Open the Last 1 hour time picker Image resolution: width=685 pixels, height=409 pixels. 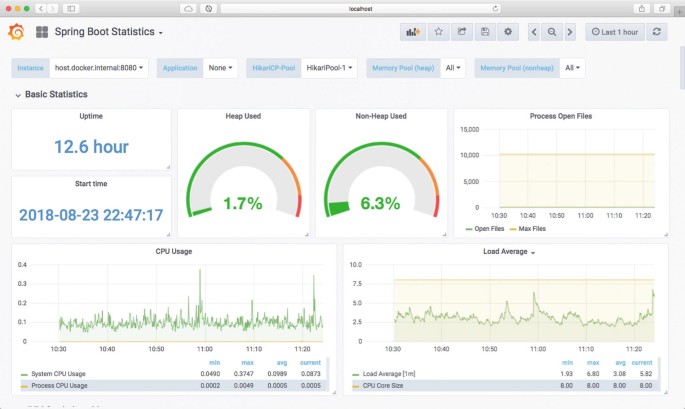615,32
